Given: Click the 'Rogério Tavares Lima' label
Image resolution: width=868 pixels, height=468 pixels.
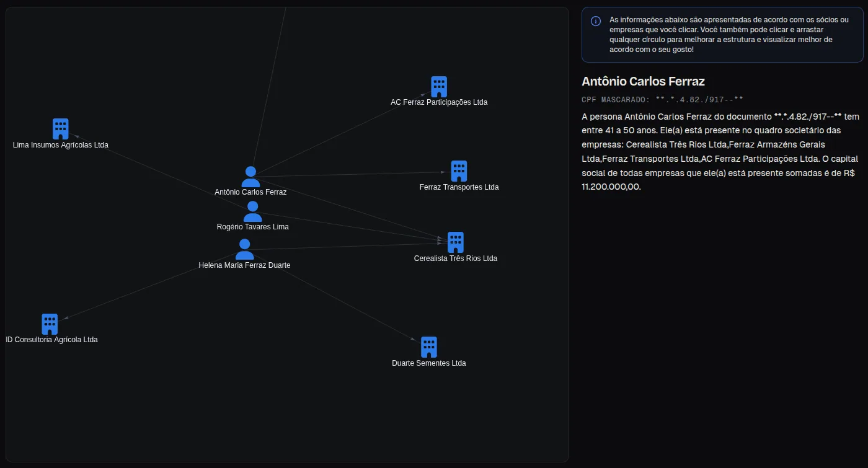Looking at the screenshot, I should 253,227.
